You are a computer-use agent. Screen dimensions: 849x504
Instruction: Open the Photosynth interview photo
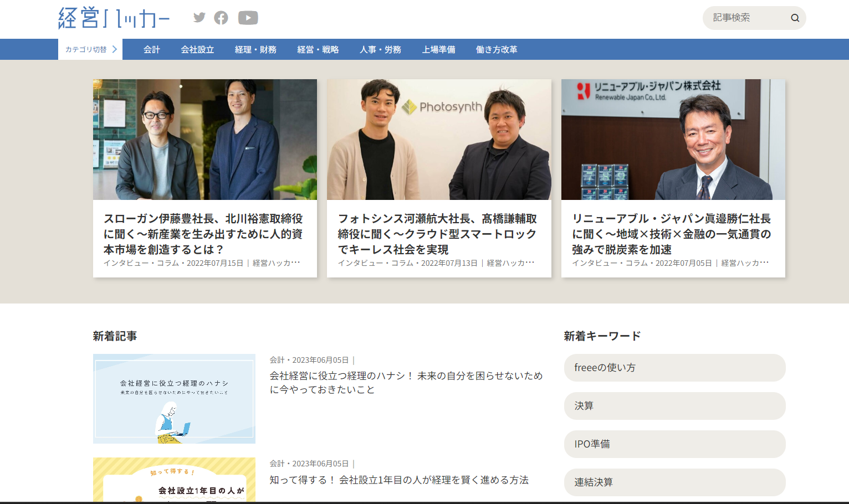coord(439,140)
